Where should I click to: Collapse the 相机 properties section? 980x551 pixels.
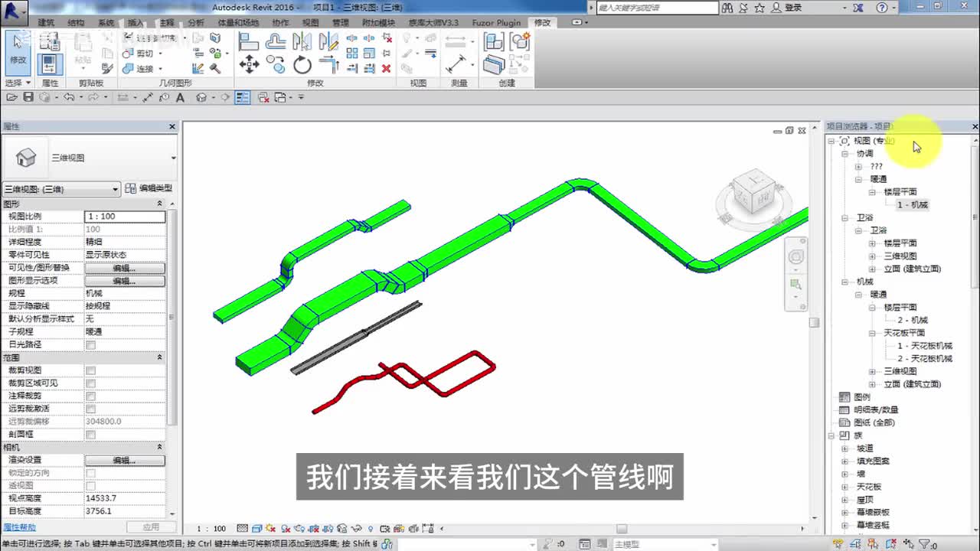[160, 447]
